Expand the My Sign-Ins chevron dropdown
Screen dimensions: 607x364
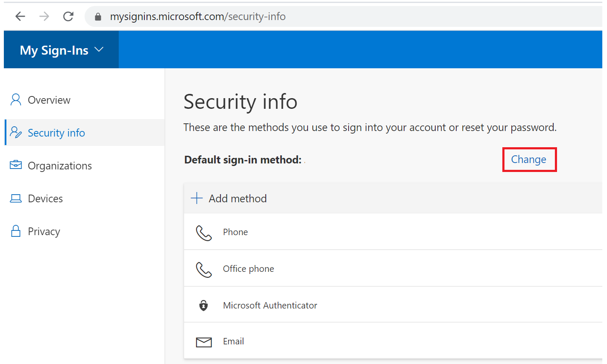click(x=99, y=50)
